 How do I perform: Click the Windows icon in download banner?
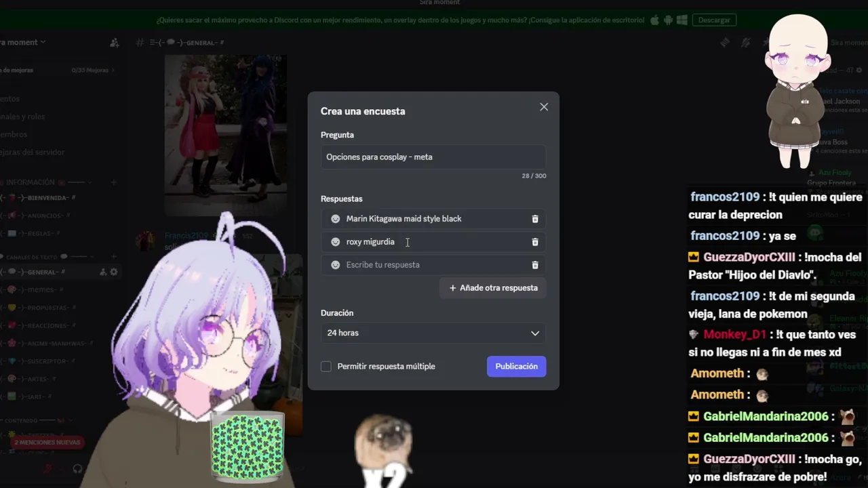pyautogui.click(x=682, y=20)
